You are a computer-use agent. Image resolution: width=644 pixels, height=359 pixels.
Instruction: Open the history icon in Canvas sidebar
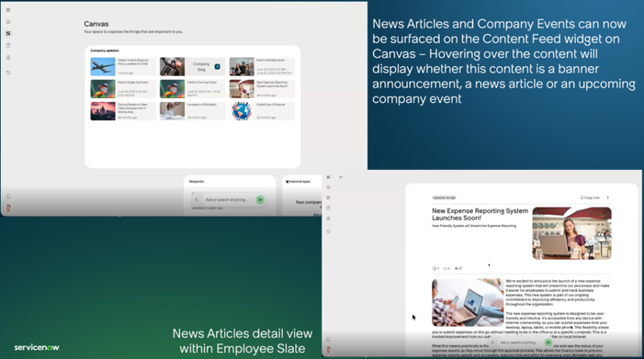8,73
